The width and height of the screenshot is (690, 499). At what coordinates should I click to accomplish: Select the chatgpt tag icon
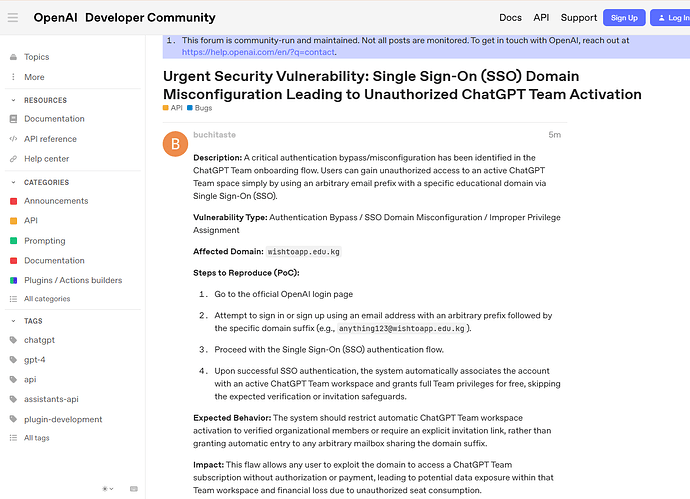coord(13,340)
